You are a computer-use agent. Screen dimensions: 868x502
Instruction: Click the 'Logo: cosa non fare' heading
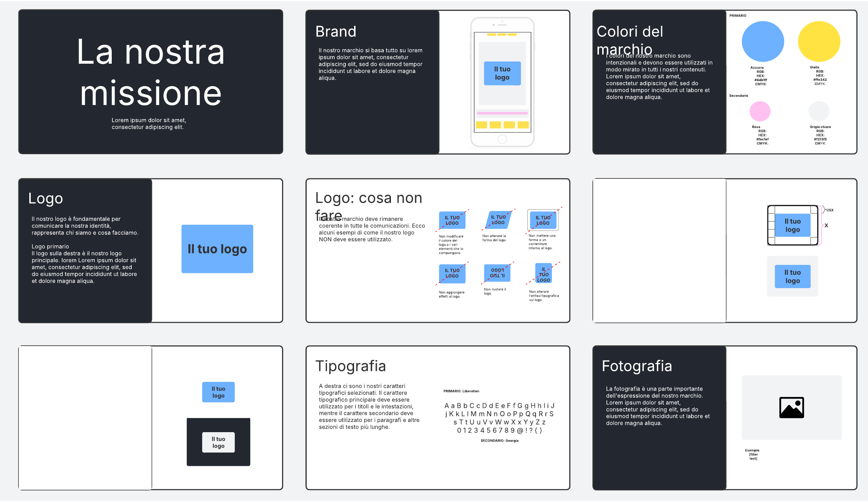pyautogui.click(x=368, y=198)
